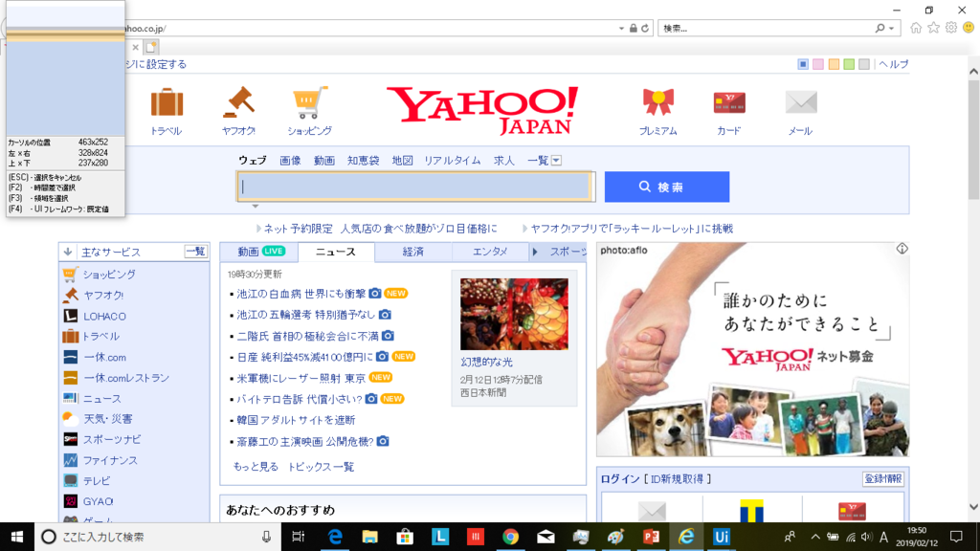Viewport: 980px width, 551px height.
Task: Open the Card icon in Yahoo header
Action: (729, 102)
